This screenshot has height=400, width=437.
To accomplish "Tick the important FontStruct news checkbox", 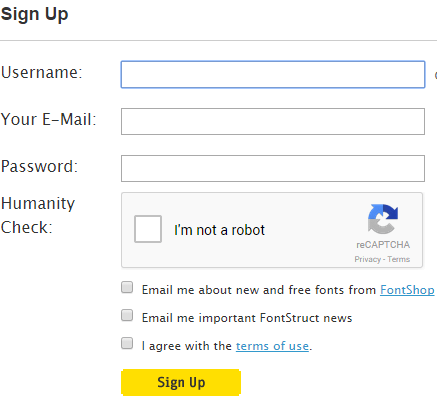I will coord(127,315).
